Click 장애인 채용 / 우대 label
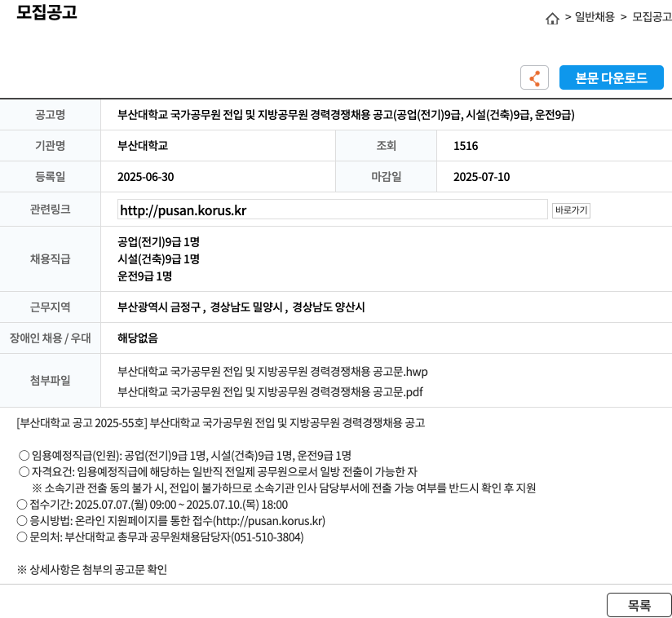The height and width of the screenshot is (618, 672). point(50,338)
